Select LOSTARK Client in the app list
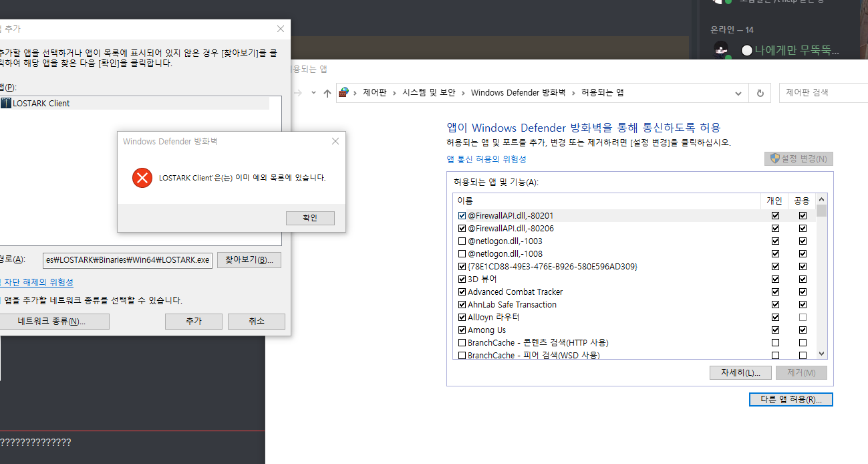Image resolution: width=868 pixels, height=464 pixels. (134, 104)
